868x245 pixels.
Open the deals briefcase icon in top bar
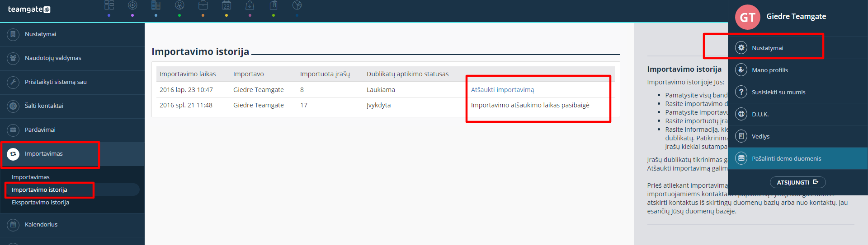tap(203, 5)
